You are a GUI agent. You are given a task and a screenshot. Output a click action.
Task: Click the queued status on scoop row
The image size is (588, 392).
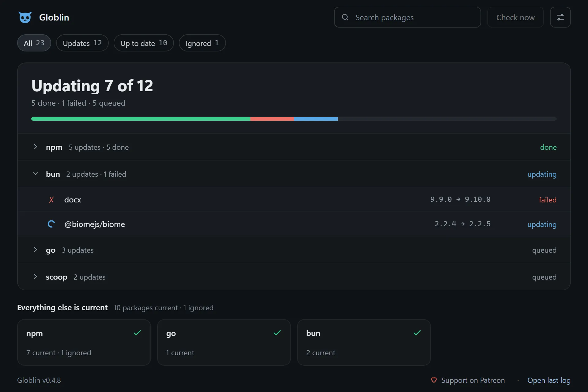pos(544,277)
